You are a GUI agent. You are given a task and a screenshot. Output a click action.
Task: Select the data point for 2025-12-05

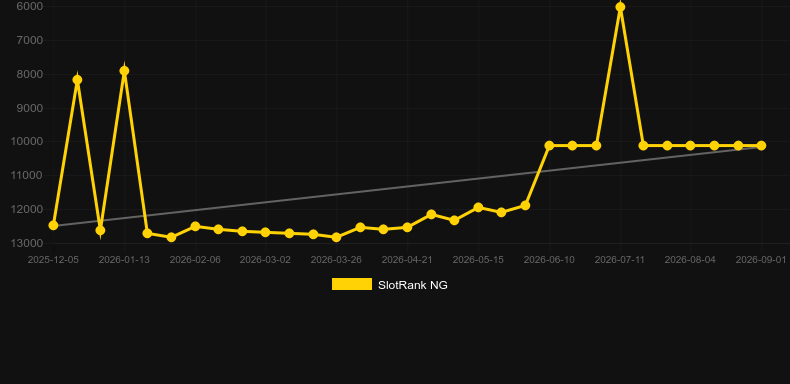point(53,225)
